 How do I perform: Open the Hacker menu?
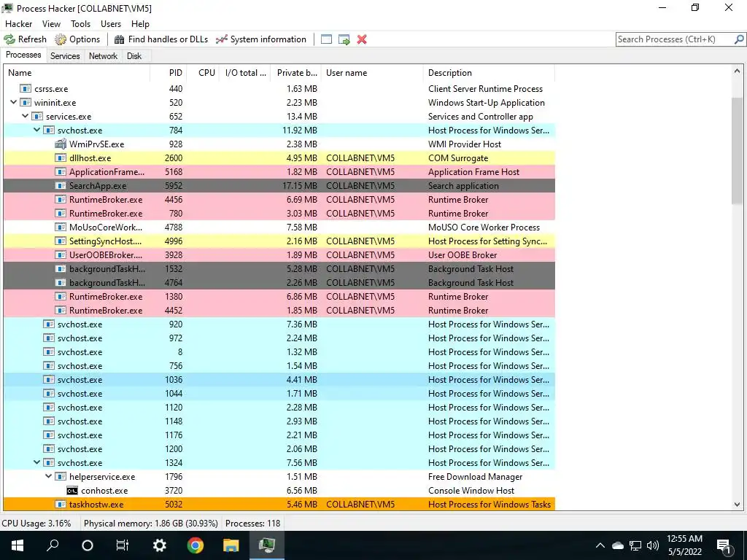click(x=18, y=24)
